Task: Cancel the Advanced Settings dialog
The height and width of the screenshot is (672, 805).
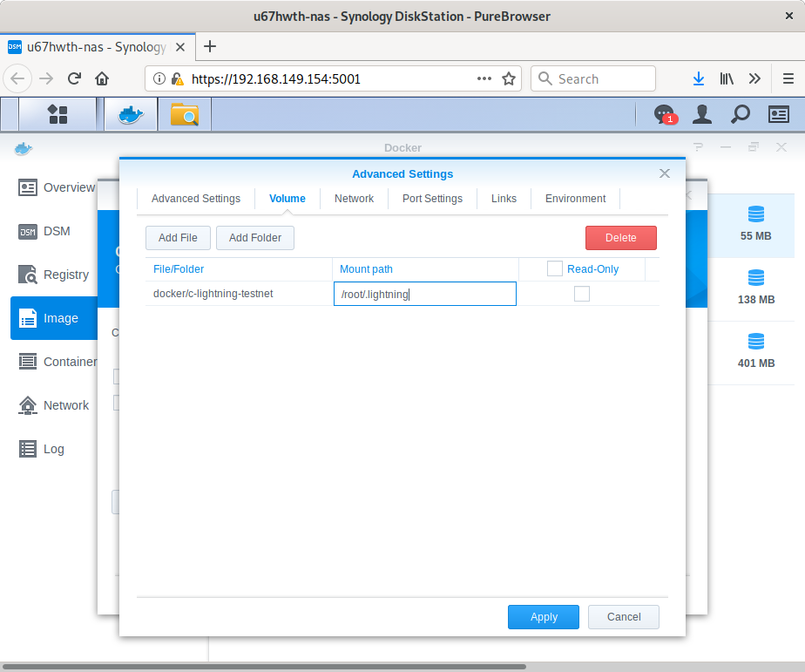Action: click(x=623, y=617)
